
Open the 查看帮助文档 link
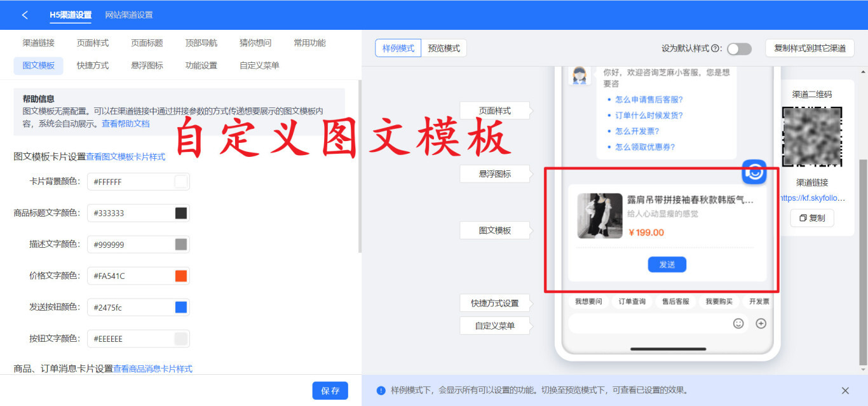click(x=126, y=123)
